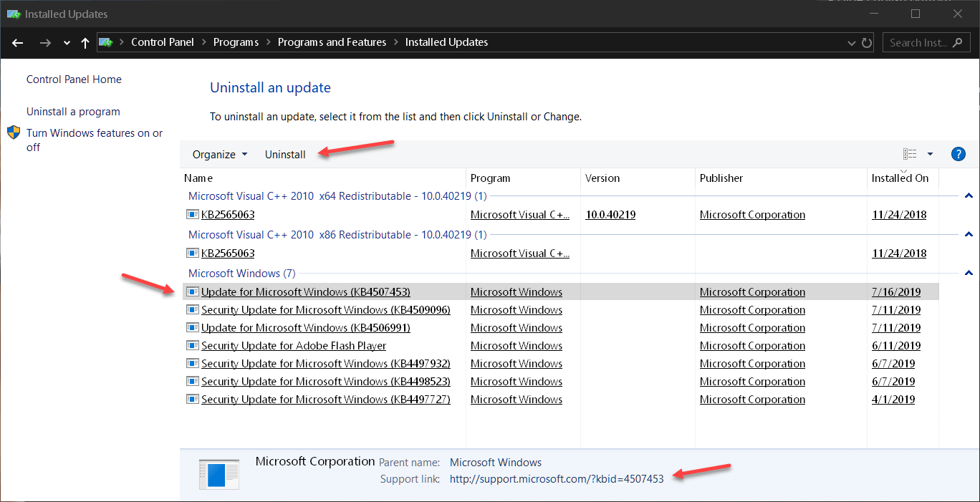Click the 6/11/2019 installed date
Viewport: 980px width, 502px height.
(x=896, y=345)
